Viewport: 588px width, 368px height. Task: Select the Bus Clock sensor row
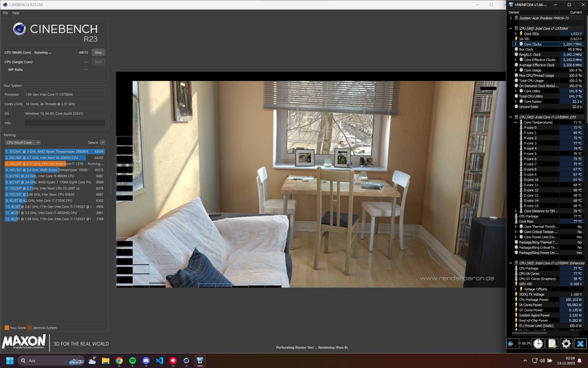pyautogui.click(x=548, y=49)
